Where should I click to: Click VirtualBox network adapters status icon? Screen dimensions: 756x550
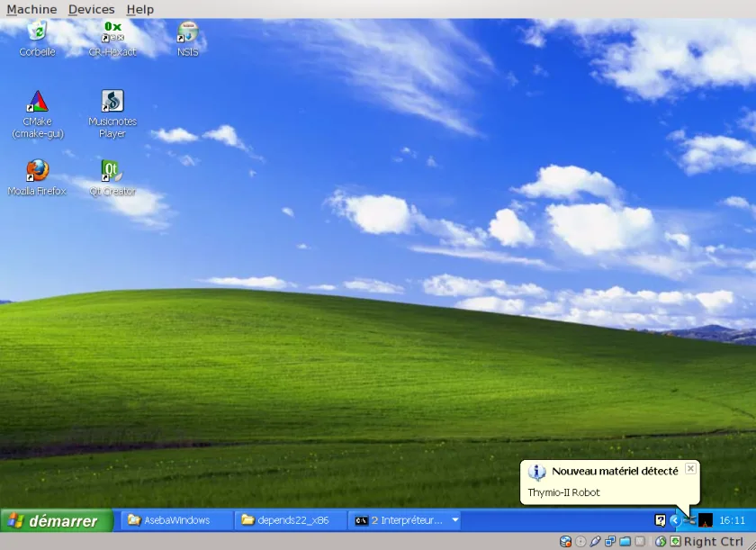[x=610, y=541]
